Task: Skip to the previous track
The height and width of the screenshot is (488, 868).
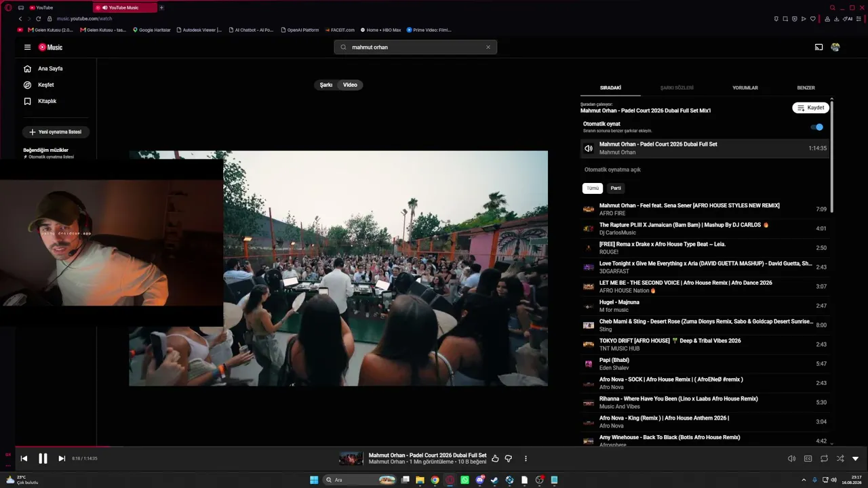Action: tap(24, 459)
